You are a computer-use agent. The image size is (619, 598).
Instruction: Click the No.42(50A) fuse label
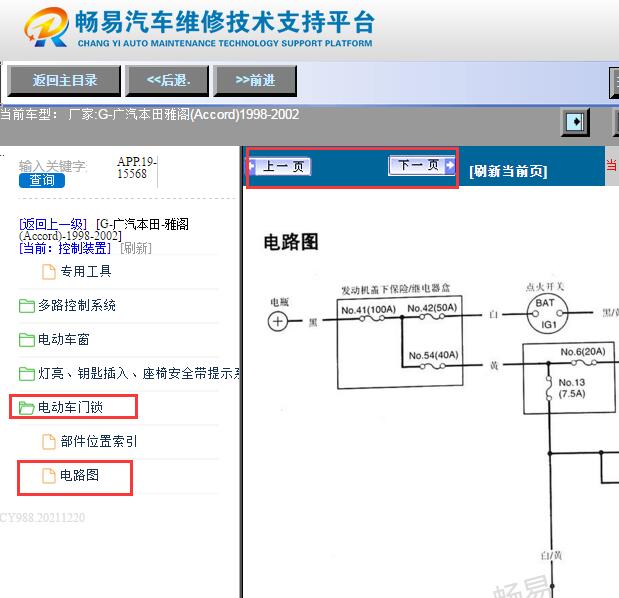point(432,308)
